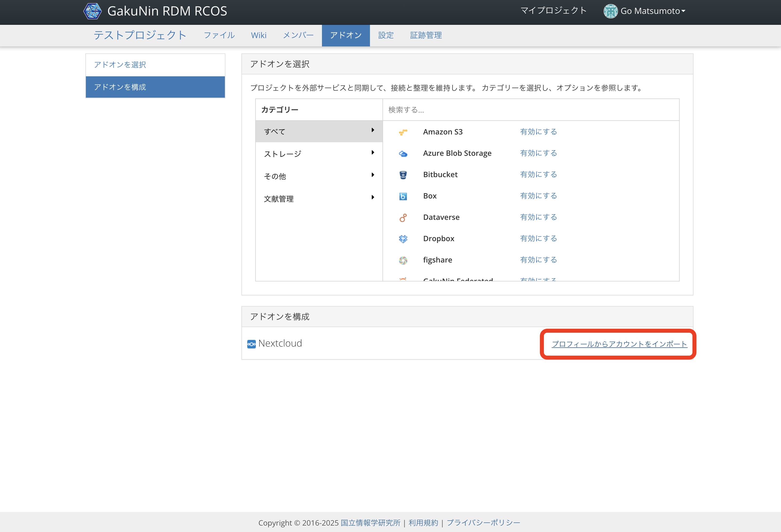Click 有効にする for Box
781x532 pixels.
pos(538,196)
